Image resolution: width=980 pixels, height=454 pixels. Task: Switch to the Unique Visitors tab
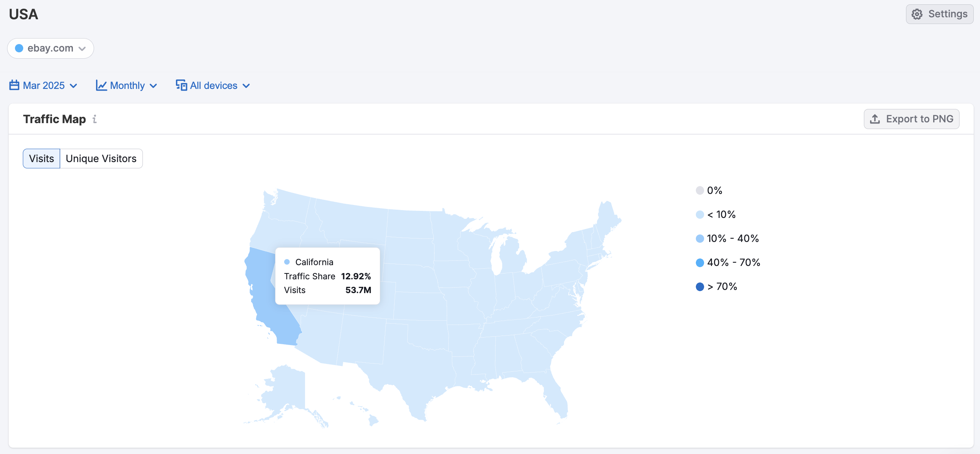101,159
